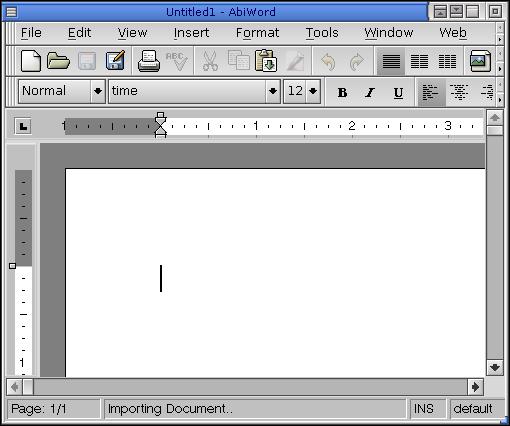Click the style field showing Normal
Image resolution: width=510 pixels, height=426 pixels.
coord(54,91)
